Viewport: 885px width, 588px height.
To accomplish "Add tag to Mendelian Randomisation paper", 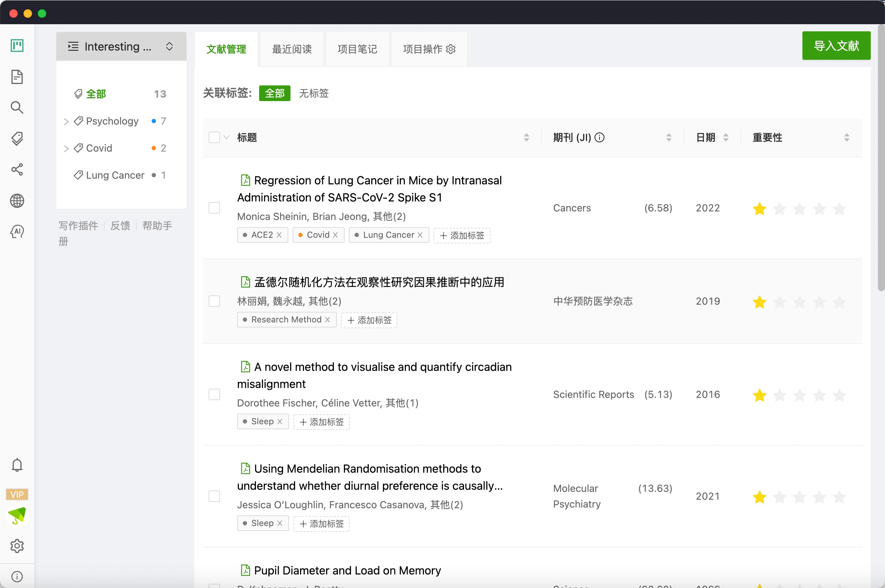I will (321, 524).
